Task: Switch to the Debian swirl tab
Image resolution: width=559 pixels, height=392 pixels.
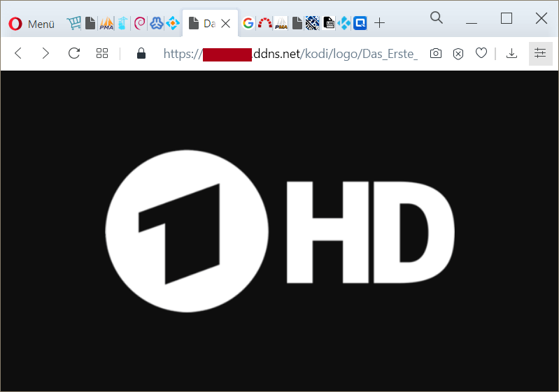Action: [x=140, y=24]
